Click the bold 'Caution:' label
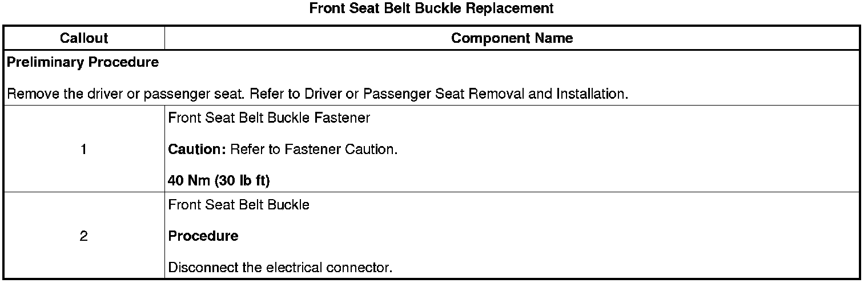The width and height of the screenshot is (868, 283). point(198,150)
